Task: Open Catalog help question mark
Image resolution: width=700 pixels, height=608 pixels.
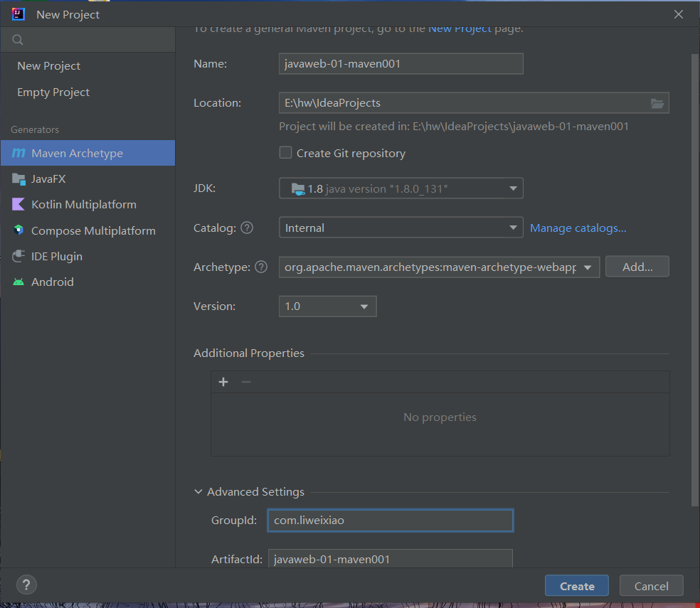Action: [x=247, y=228]
